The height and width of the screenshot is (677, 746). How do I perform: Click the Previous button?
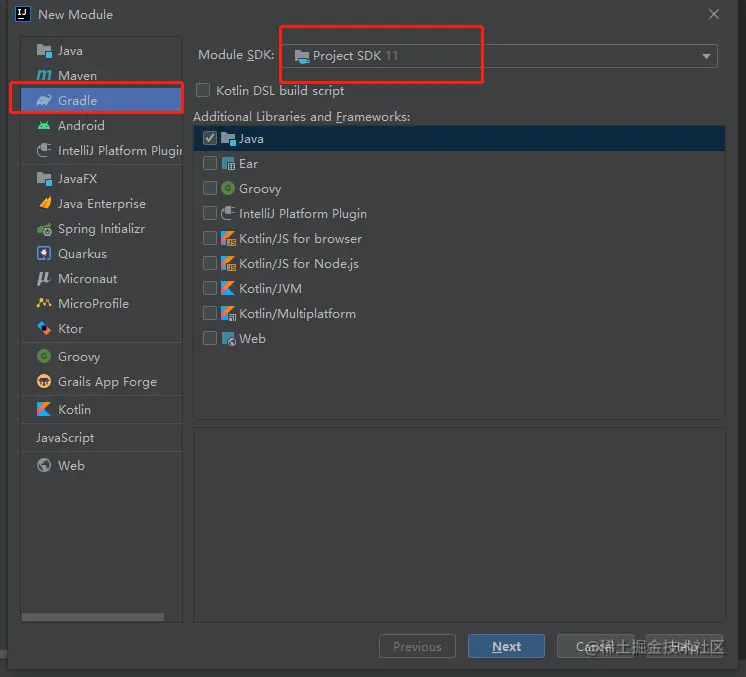pyautogui.click(x=417, y=646)
